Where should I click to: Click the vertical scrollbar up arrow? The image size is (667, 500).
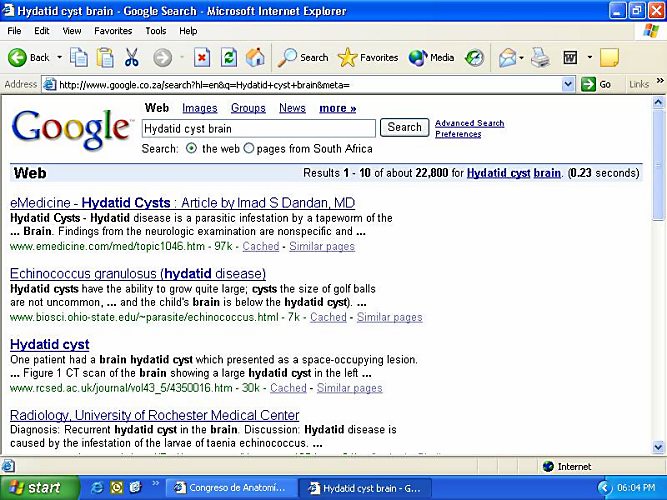point(658,103)
